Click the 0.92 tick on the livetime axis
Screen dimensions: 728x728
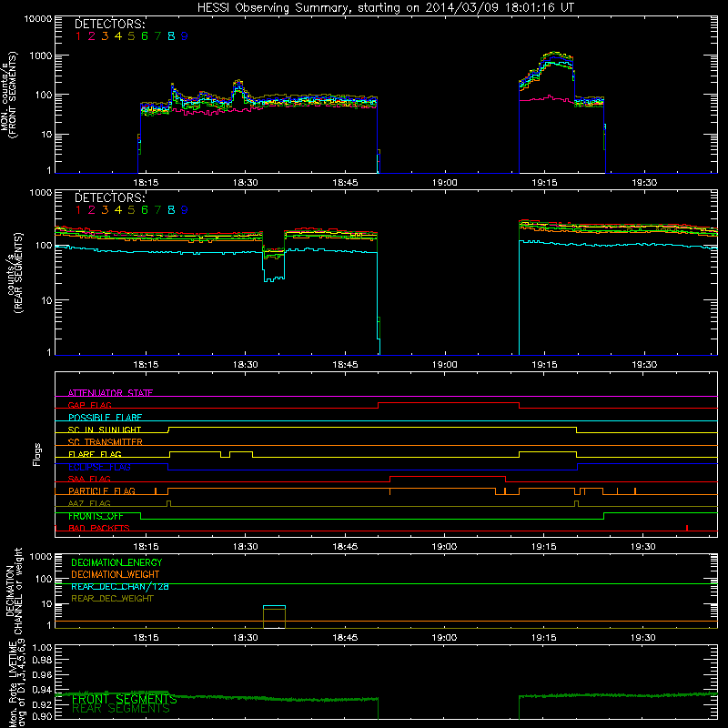point(42,703)
